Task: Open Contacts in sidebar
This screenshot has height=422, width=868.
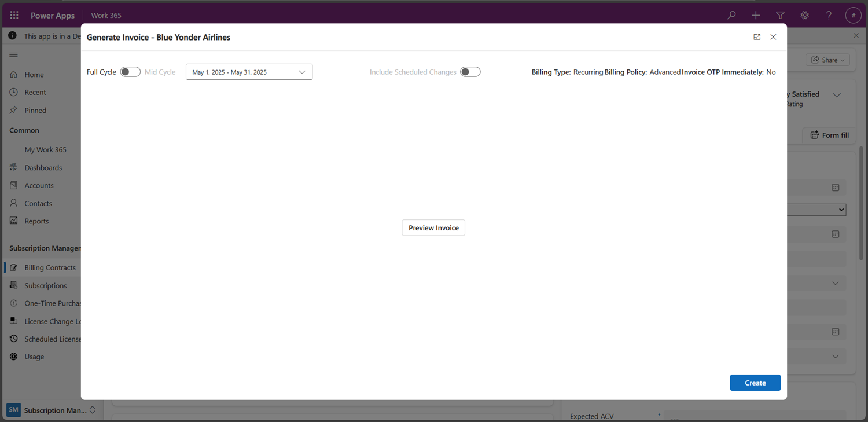Action: coord(38,203)
